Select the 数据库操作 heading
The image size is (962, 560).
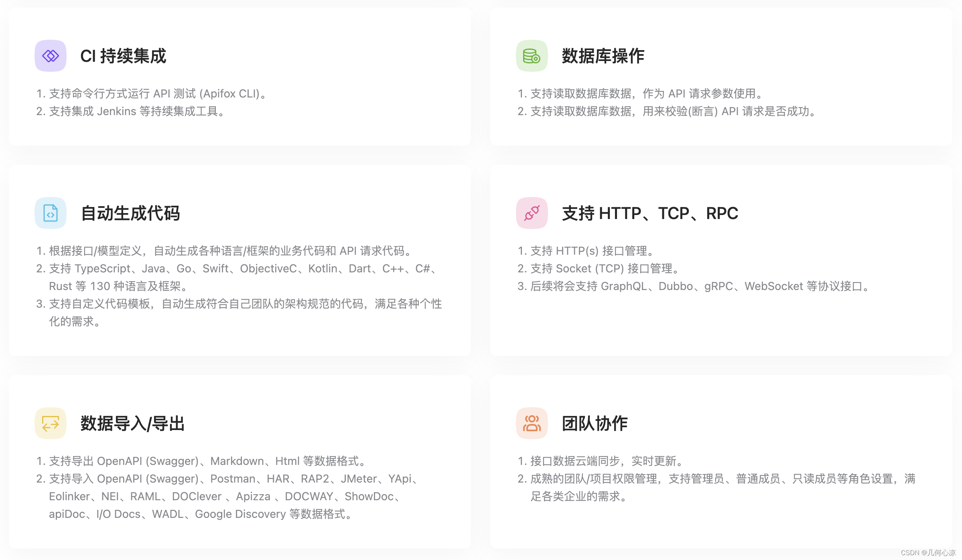click(603, 56)
